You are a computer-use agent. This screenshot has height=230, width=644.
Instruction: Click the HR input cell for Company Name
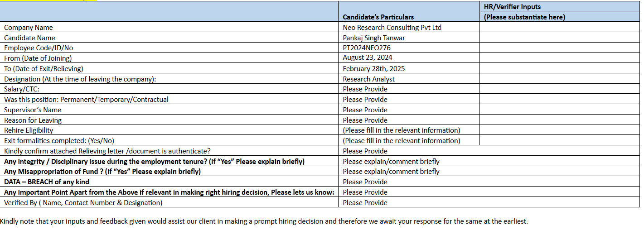click(559, 28)
